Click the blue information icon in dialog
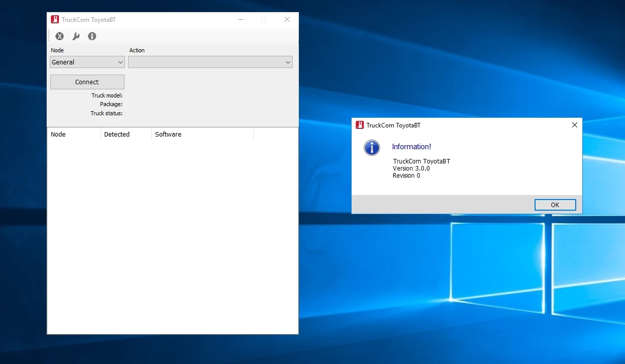The image size is (625, 364). (x=372, y=148)
